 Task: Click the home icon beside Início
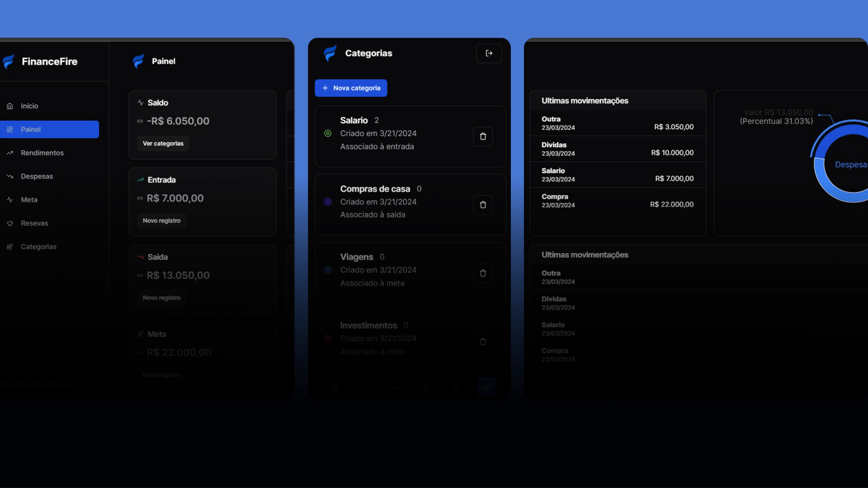[9, 106]
